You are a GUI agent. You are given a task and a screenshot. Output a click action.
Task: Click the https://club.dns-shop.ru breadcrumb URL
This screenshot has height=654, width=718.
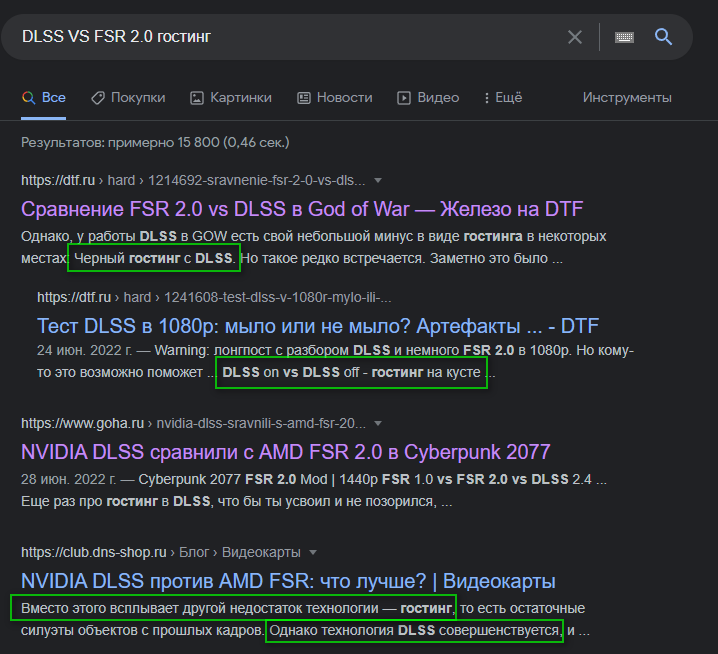(93, 552)
